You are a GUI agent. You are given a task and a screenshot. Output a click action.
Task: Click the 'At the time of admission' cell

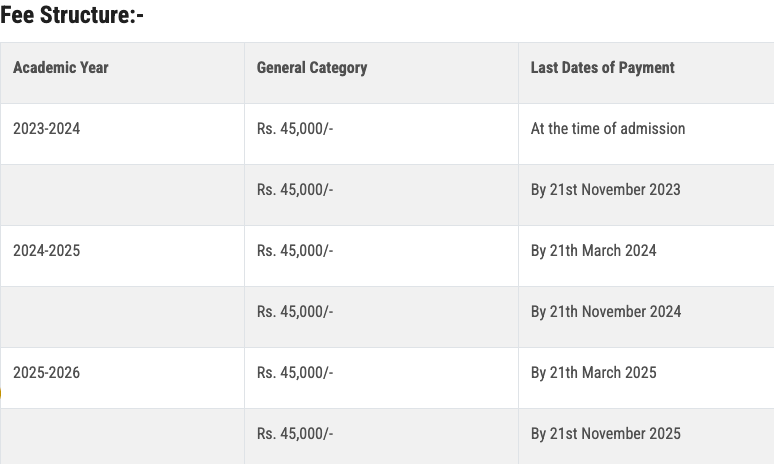(608, 129)
